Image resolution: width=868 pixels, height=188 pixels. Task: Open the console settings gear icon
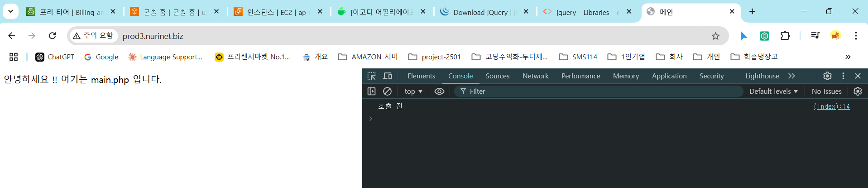[858, 92]
